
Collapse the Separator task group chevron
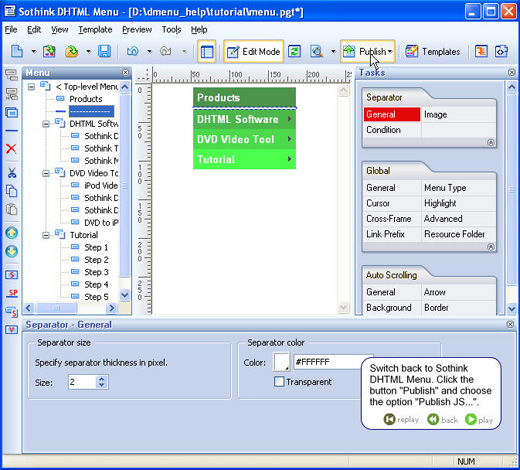click(491, 143)
